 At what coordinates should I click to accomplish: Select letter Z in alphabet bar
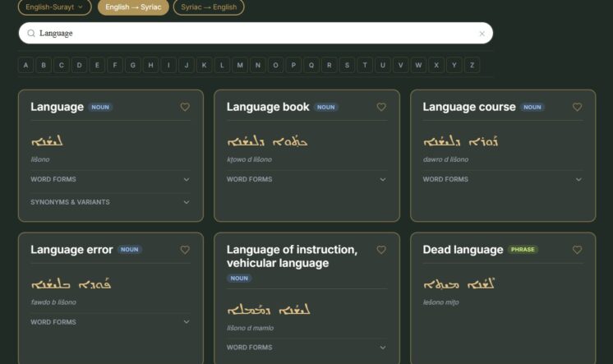472,65
